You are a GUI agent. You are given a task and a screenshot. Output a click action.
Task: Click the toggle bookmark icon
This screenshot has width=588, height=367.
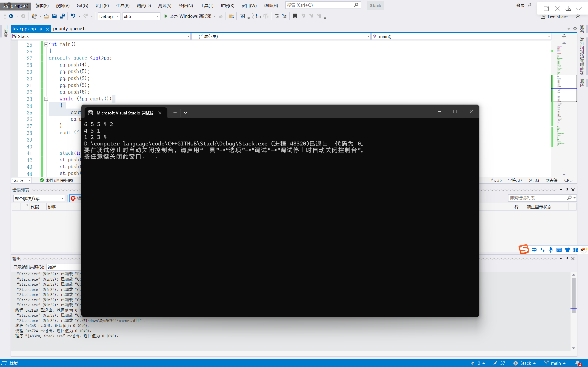295,16
